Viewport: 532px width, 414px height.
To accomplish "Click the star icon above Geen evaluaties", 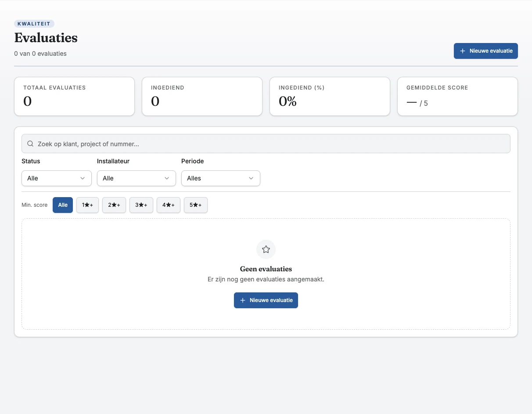I will [266, 249].
